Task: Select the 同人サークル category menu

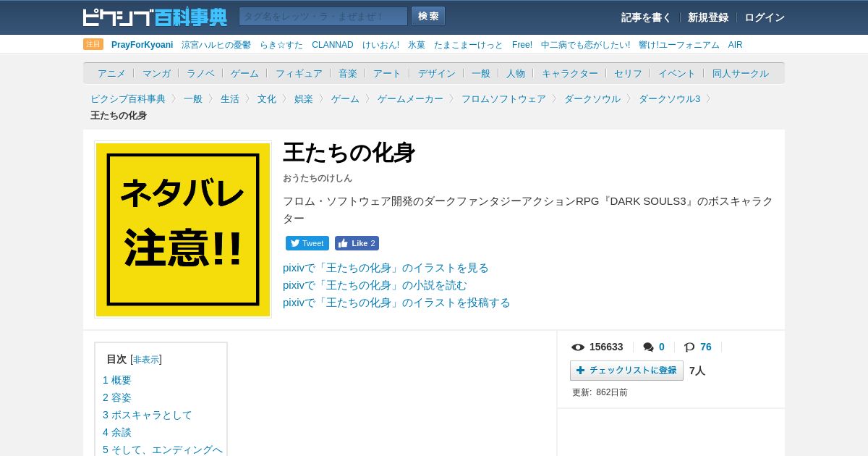Action: pyautogui.click(x=741, y=73)
